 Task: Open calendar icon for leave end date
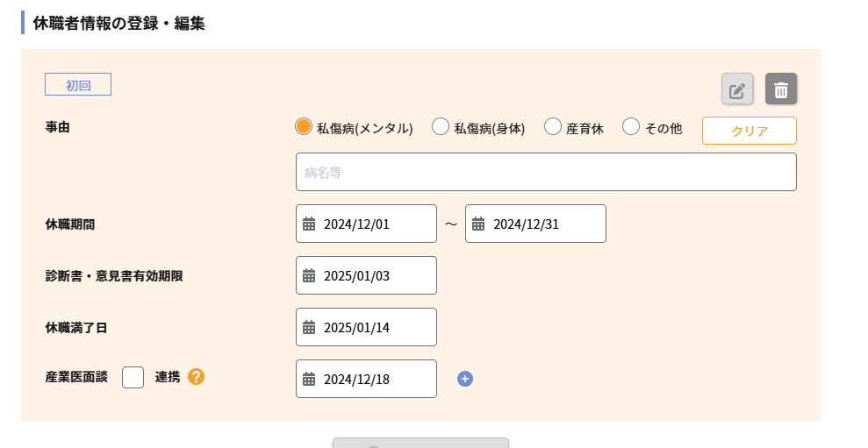coord(478,224)
